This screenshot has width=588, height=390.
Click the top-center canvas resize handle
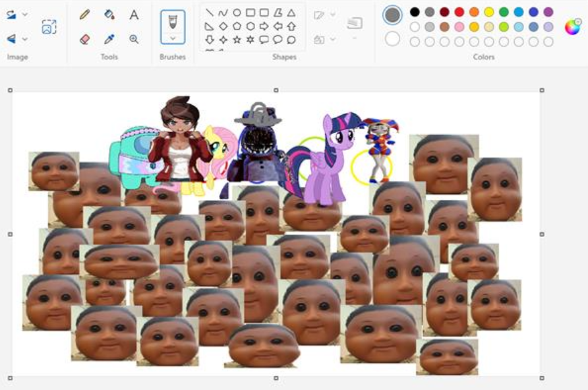[x=276, y=90]
